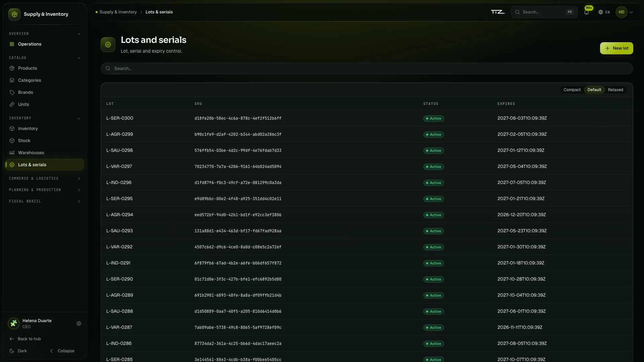Open Lots & serials in sidebar
Image resolution: width=644 pixels, height=362 pixels.
45,165
